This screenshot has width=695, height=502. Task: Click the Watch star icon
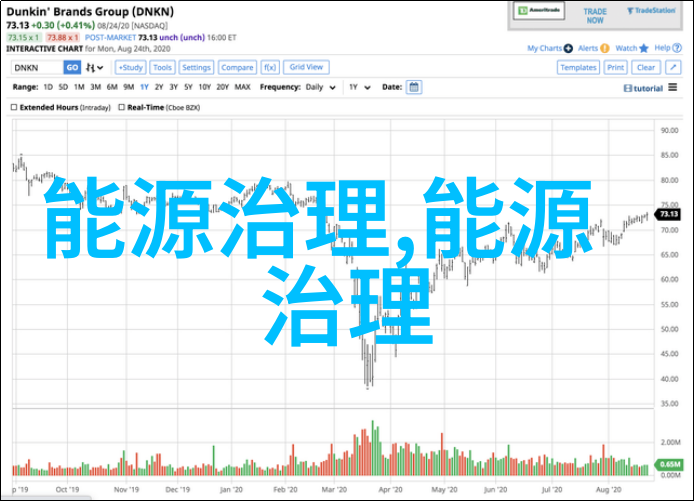tap(644, 48)
